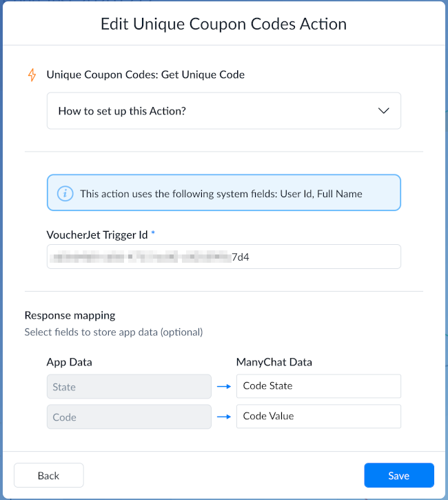Focus the VoucherJet Trigger Id input

point(224,257)
